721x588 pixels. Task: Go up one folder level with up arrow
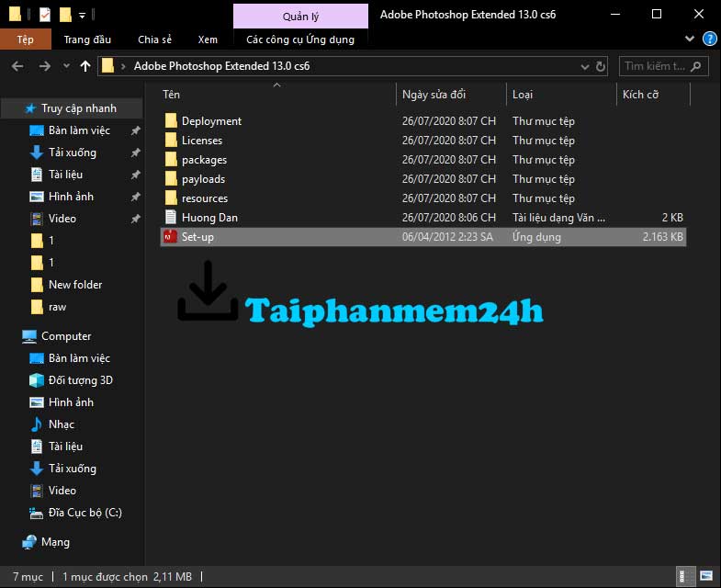tap(85, 66)
